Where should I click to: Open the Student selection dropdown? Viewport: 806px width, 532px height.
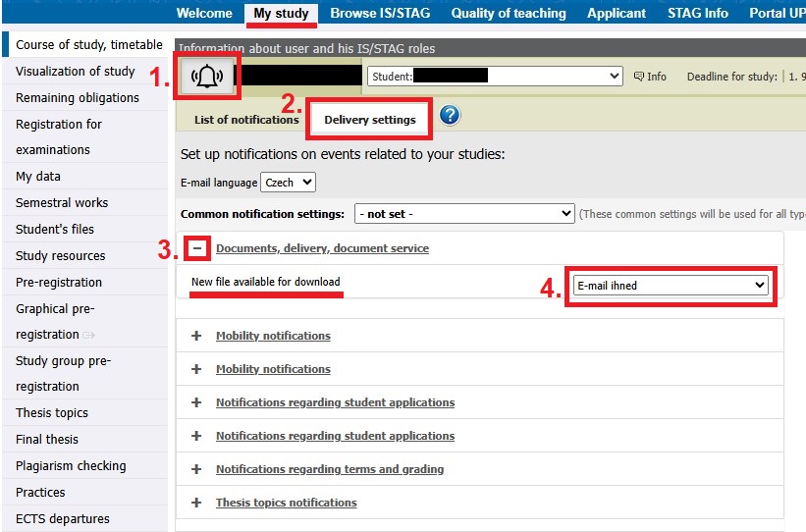(496, 76)
